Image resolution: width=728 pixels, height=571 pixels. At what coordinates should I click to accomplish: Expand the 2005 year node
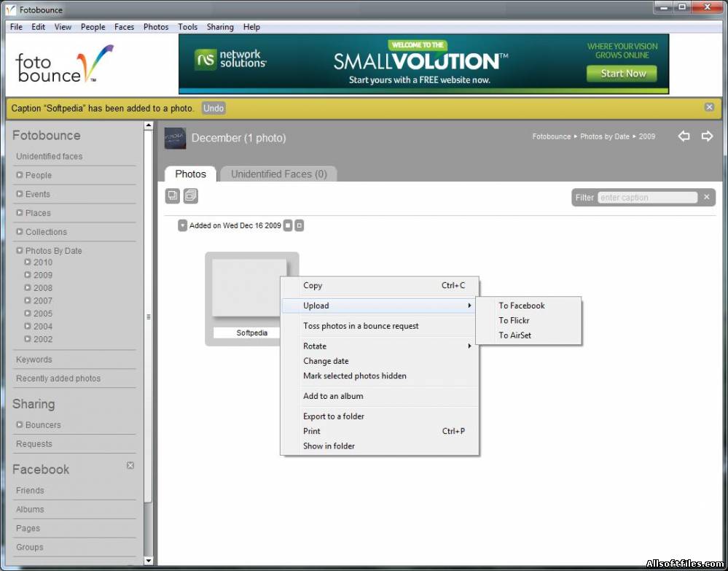[28, 313]
